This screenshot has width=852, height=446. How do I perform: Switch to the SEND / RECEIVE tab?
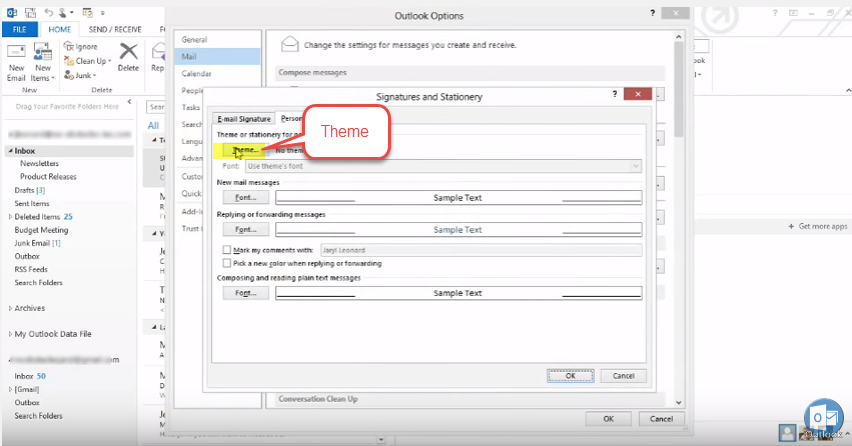[x=115, y=29]
